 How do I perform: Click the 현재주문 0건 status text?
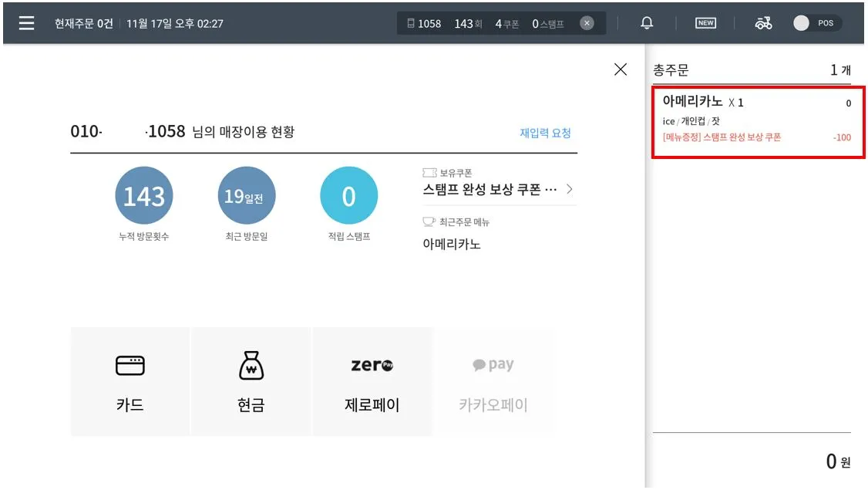(x=83, y=23)
